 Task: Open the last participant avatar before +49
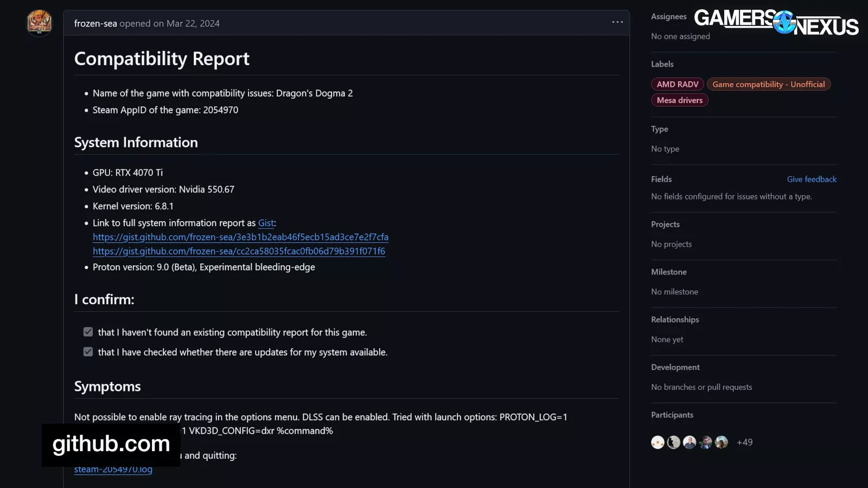[x=722, y=442]
